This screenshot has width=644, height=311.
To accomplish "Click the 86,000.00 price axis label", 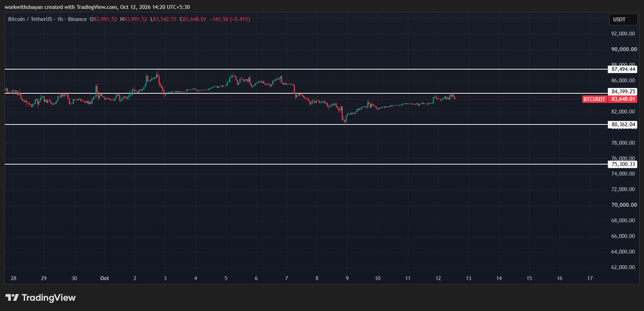I will pyautogui.click(x=623, y=80).
